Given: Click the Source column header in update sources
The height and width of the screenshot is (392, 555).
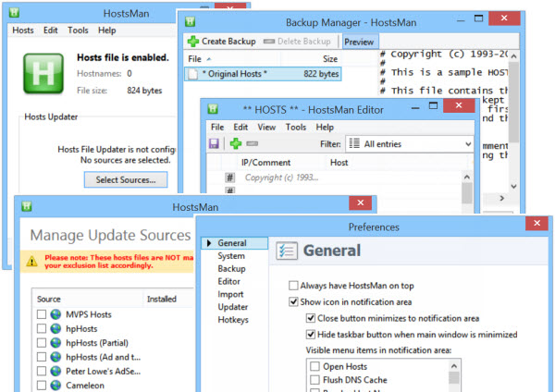Looking at the screenshot, I should (x=88, y=299).
